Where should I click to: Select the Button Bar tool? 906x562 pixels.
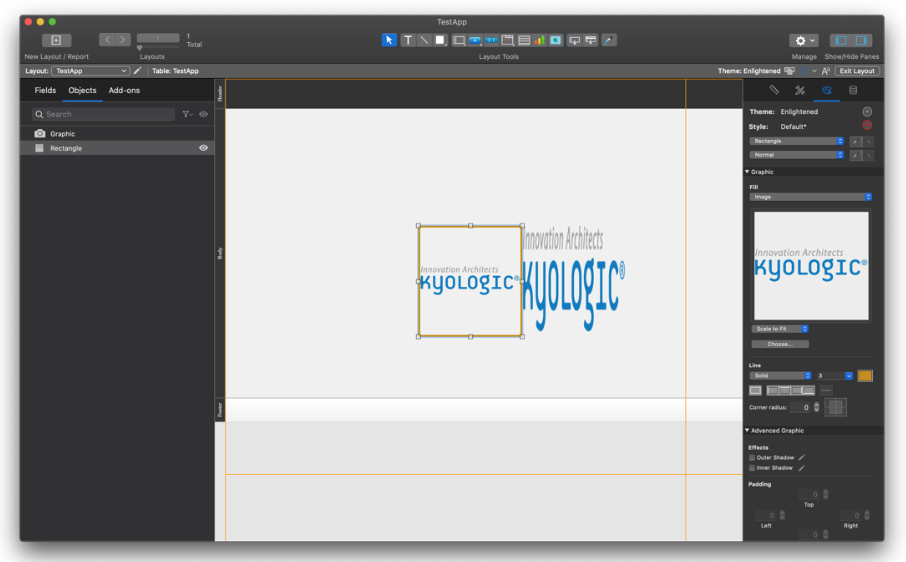[491, 40]
